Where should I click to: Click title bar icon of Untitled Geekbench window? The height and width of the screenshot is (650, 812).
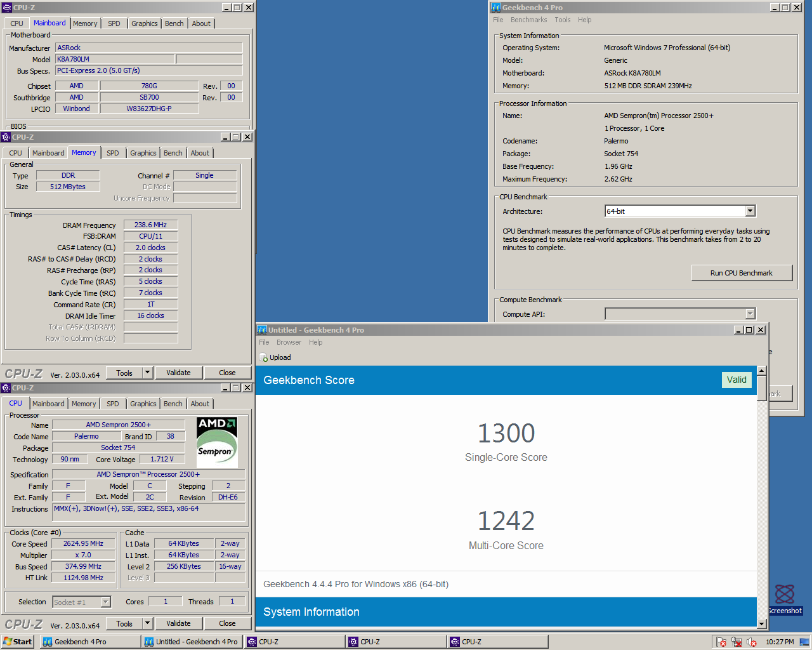(261, 330)
